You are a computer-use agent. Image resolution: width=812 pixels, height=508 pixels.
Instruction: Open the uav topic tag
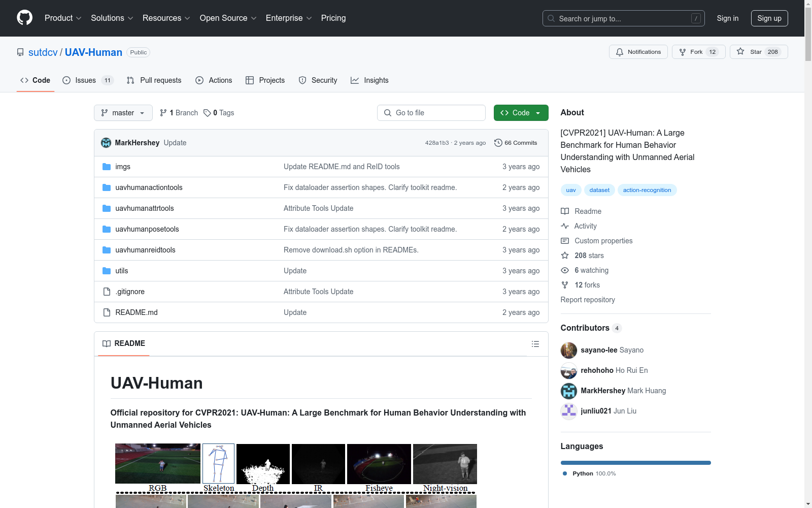click(571, 190)
